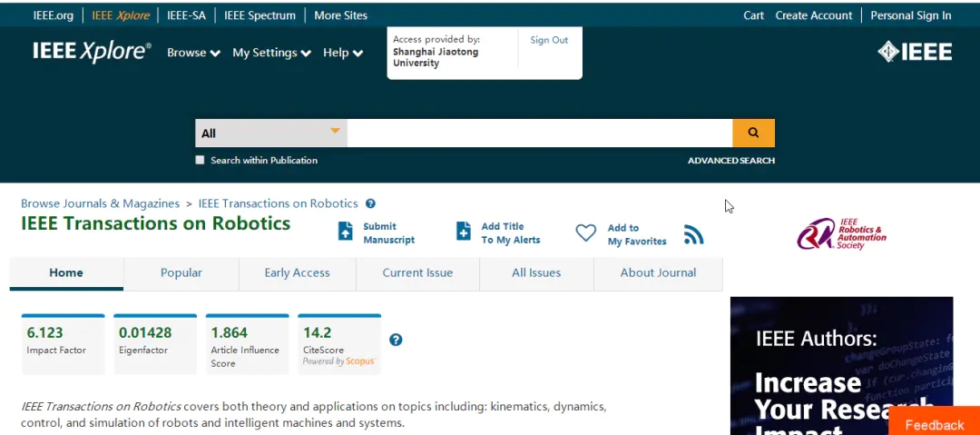980x435 pixels.
Task: Switch to the Early Access tab
Action: (297, 272)
